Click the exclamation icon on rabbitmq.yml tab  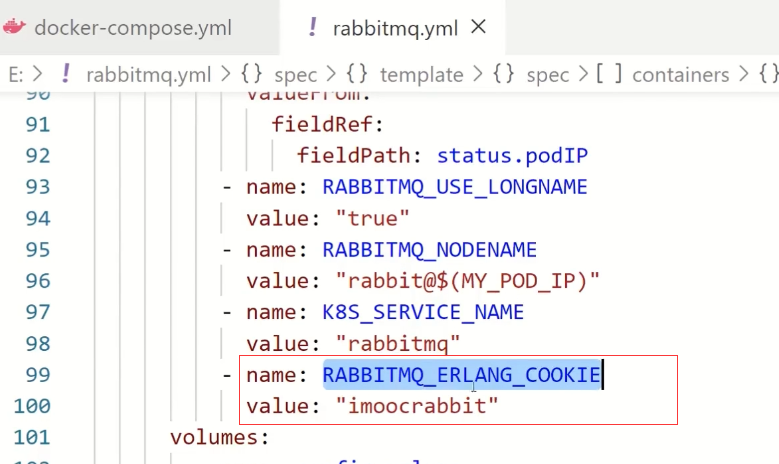312,27
